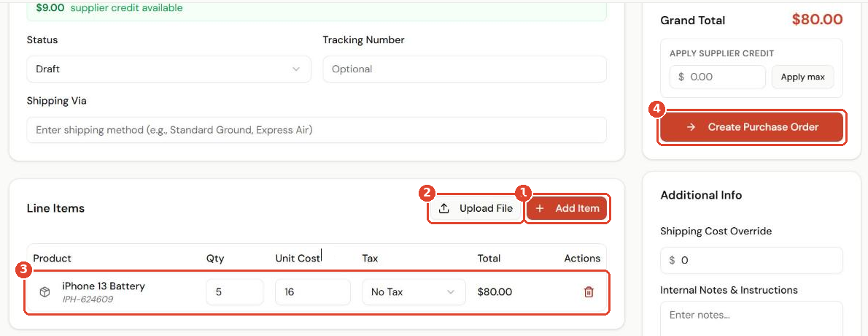This screenshot has width=868, height=336.
Task: Delete the iPhone 13 Battery line item
Action: pos(589,291)
